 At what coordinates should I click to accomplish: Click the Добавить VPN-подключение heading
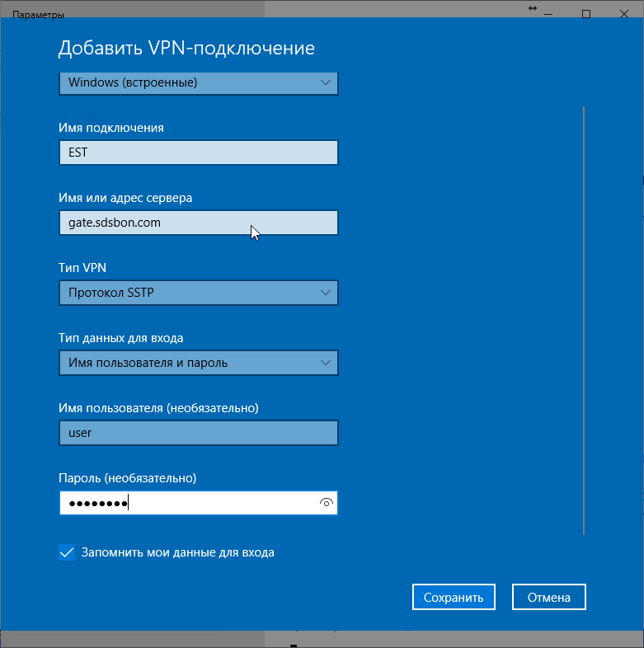pos(186,48)
